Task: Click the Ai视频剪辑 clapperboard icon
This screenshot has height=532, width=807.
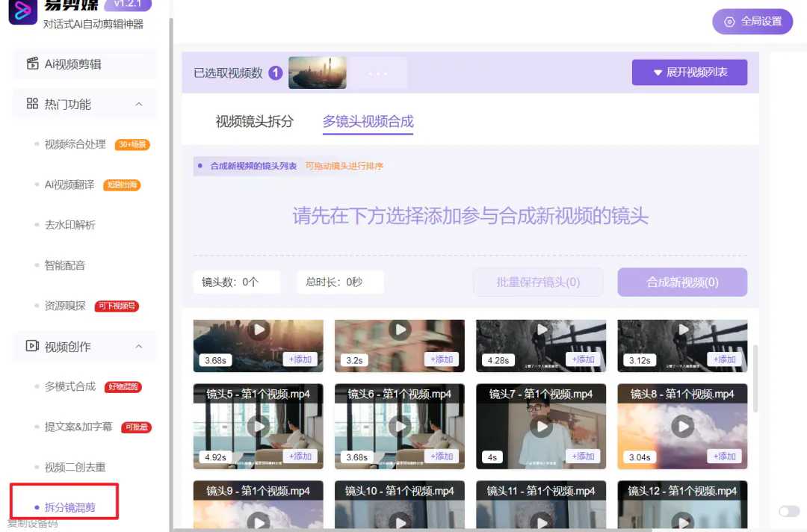Action: (x=32, y=64)
